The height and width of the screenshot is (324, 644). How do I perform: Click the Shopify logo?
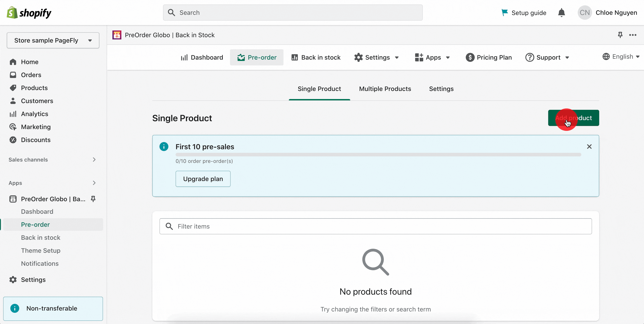pos(29,13)
